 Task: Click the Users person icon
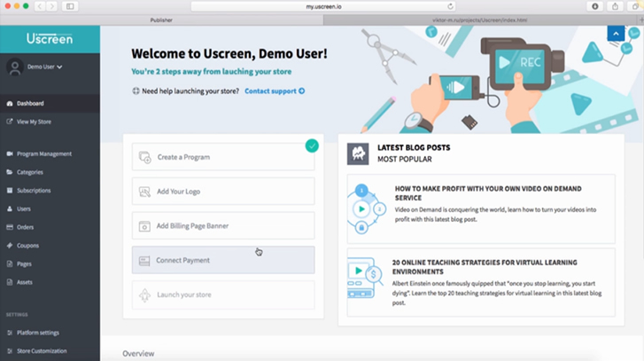pos(10,208)
